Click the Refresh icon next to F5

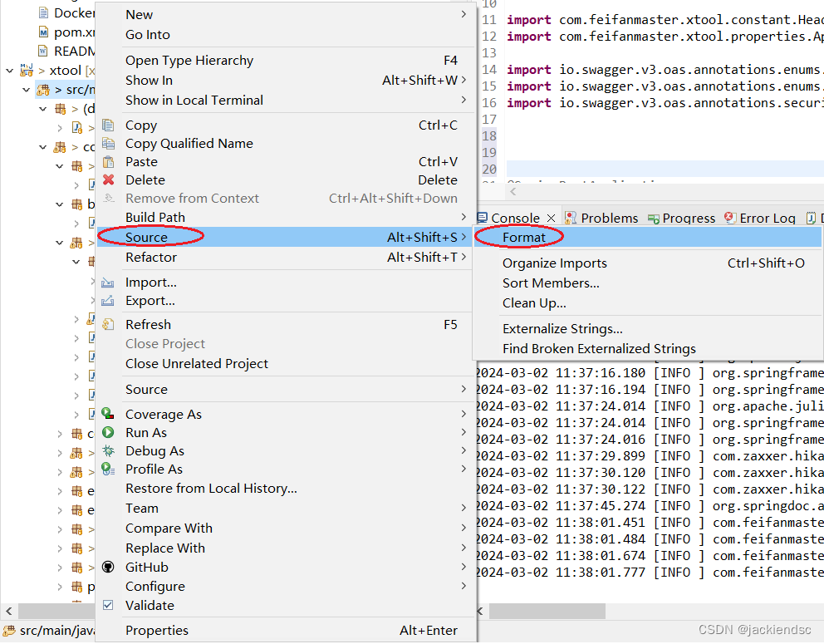pos(108,324)
